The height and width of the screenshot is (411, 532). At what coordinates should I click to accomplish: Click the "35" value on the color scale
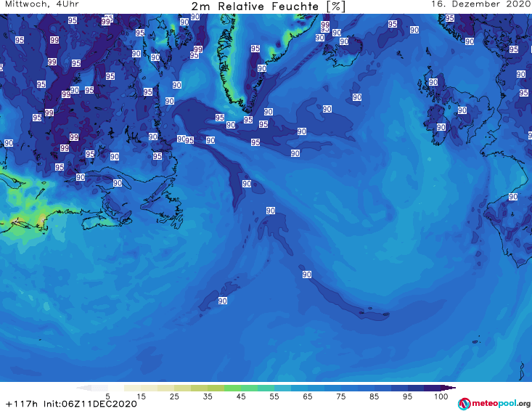point(208,396)
